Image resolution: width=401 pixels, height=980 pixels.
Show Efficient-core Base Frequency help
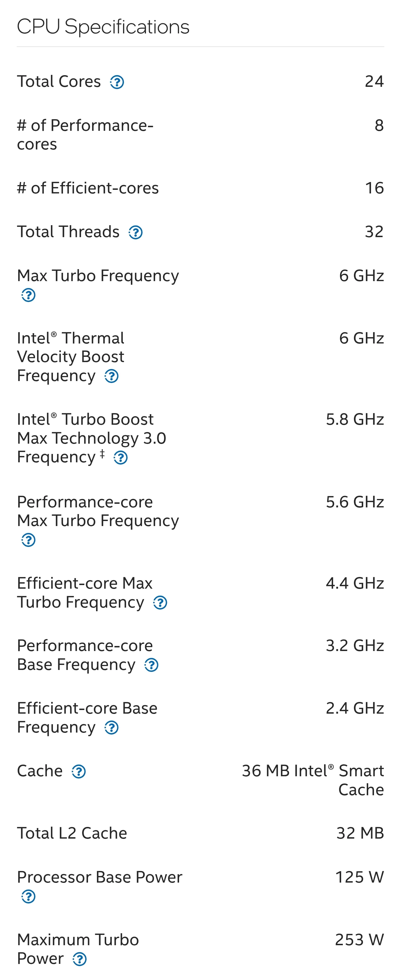click(111, 728)
